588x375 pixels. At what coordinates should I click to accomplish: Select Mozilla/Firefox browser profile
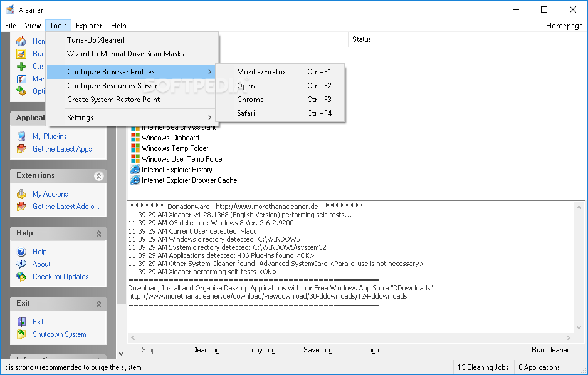click(280, 71)
